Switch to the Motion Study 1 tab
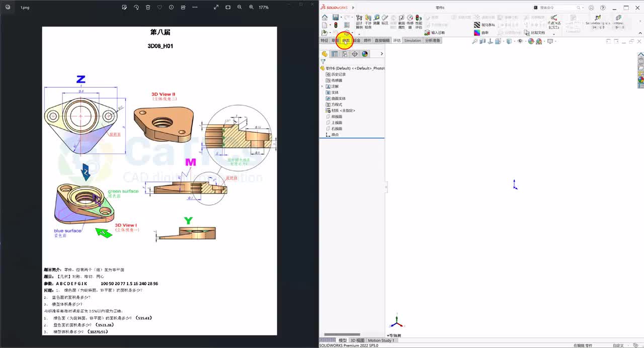This screenshot has width=644, height=348. (381, 340)
